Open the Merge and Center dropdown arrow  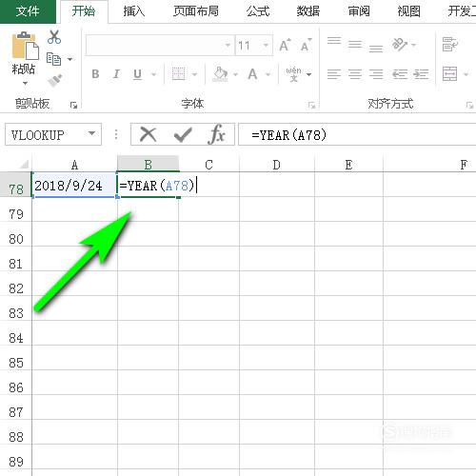[466, 74]
